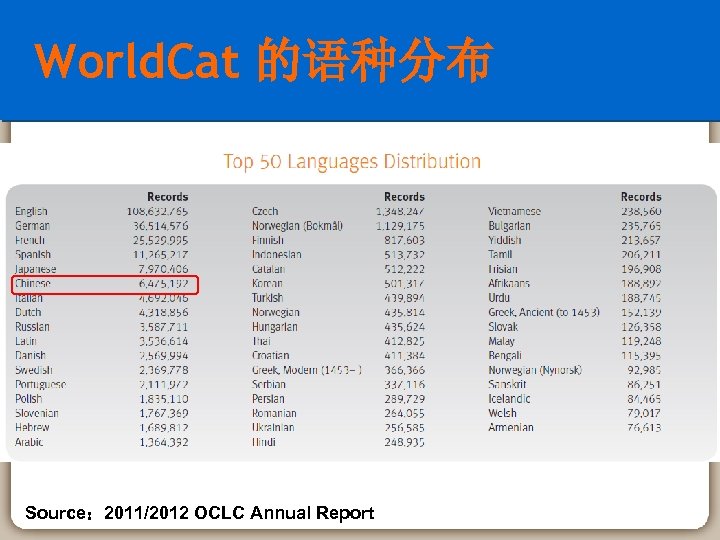Click the 'Urdu' language entry
This screenshot has height=540, width=720.
point(499,298)
